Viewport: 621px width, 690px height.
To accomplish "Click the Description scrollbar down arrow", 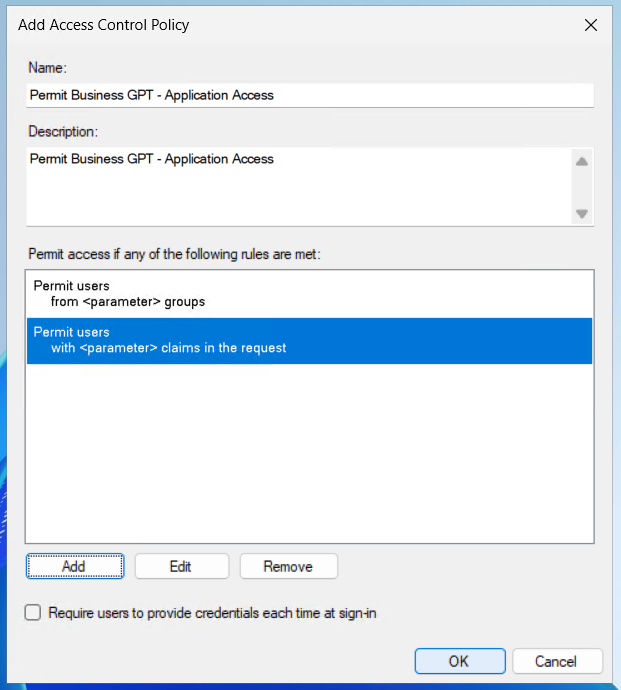I will tap(582, 214).
